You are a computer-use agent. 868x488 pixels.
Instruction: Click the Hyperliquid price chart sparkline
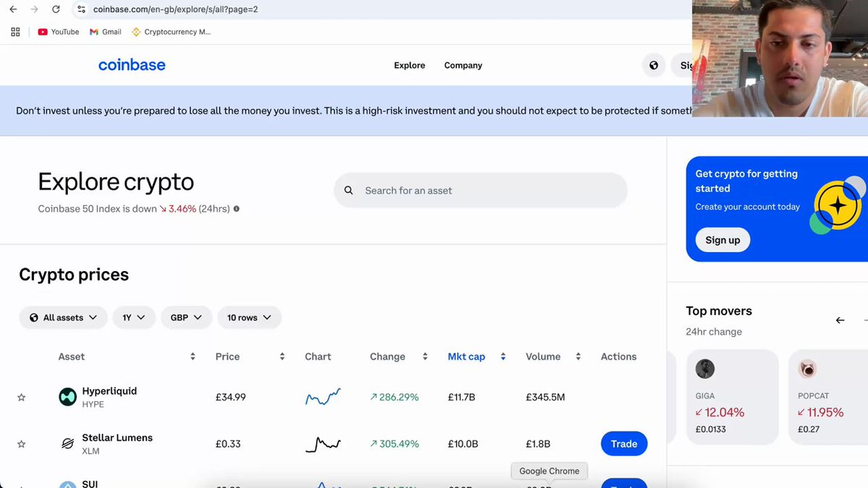coord(323,397)
